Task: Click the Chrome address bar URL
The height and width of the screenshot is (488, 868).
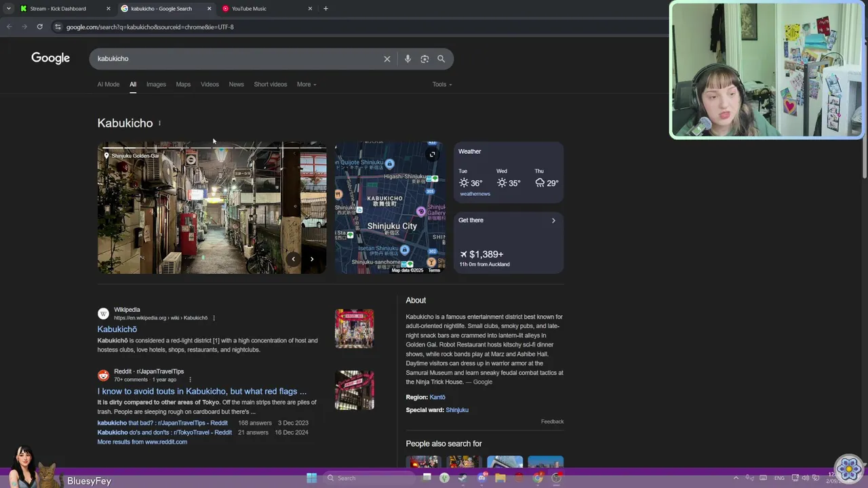Action: click(150, 27)
